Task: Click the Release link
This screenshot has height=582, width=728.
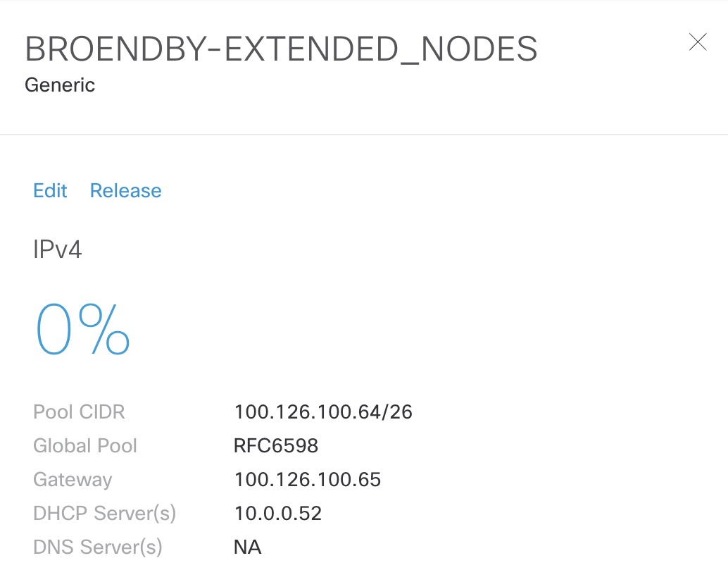Action: [x=126, y=190]
